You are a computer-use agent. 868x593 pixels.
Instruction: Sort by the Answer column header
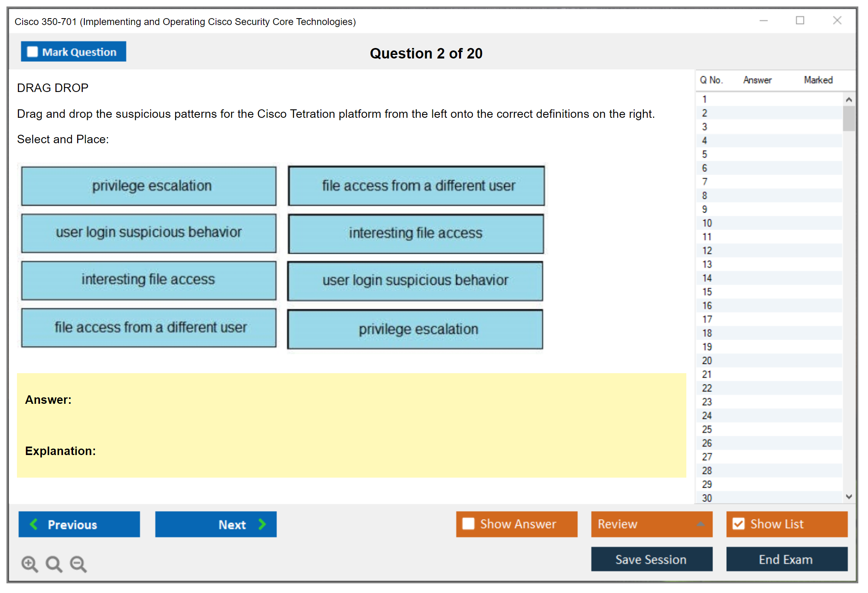pos(757,80)
